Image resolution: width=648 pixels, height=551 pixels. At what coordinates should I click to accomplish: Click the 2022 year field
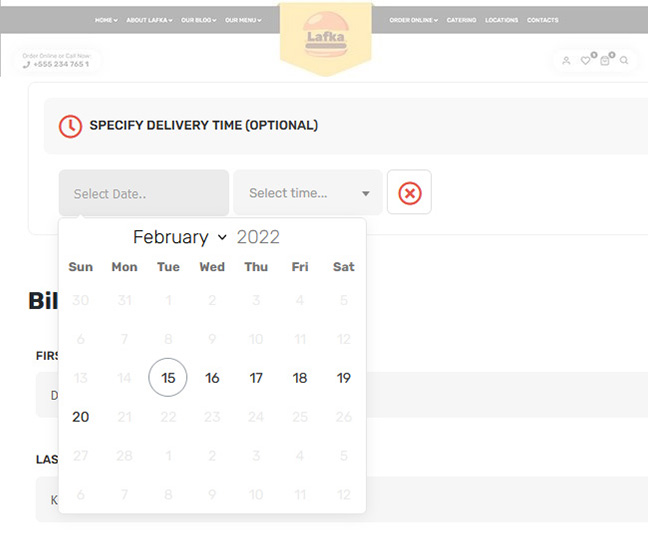(x=258, y=237)
